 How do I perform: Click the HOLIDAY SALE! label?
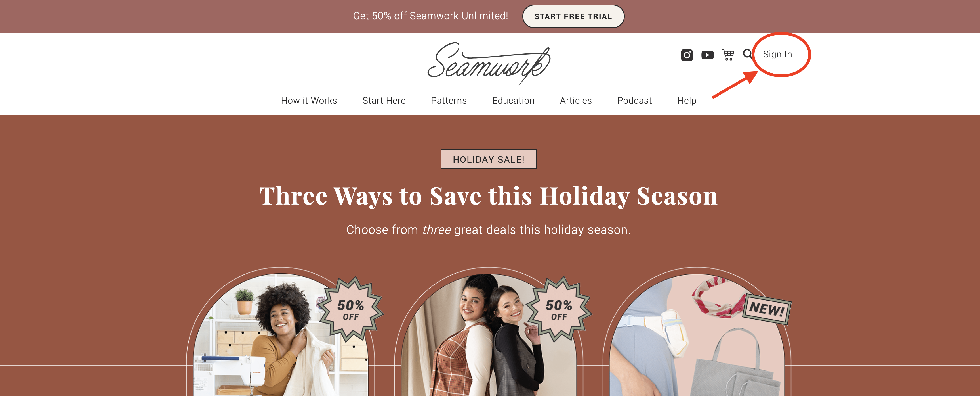pos(489,159)
